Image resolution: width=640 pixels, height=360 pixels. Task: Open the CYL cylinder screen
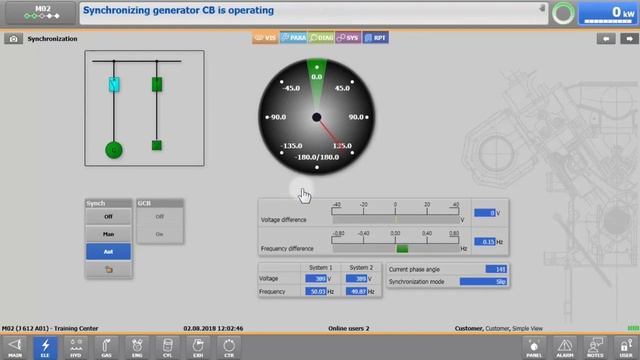click(x=167, y=348)
